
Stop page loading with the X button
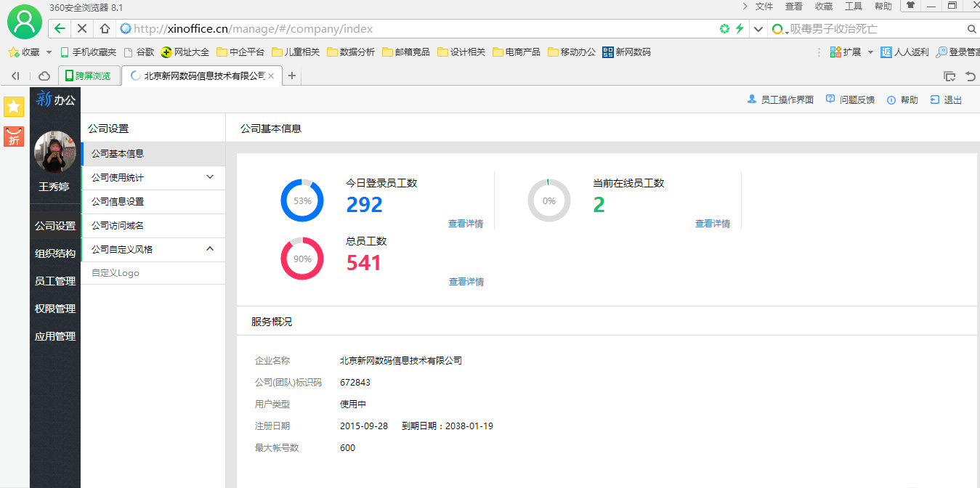coord(81,29)
